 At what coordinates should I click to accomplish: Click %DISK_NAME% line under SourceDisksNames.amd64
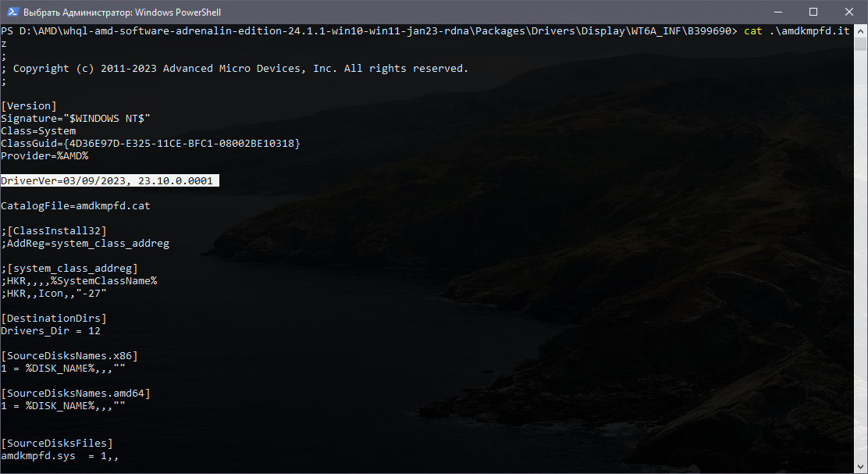(x=63, y=406)
